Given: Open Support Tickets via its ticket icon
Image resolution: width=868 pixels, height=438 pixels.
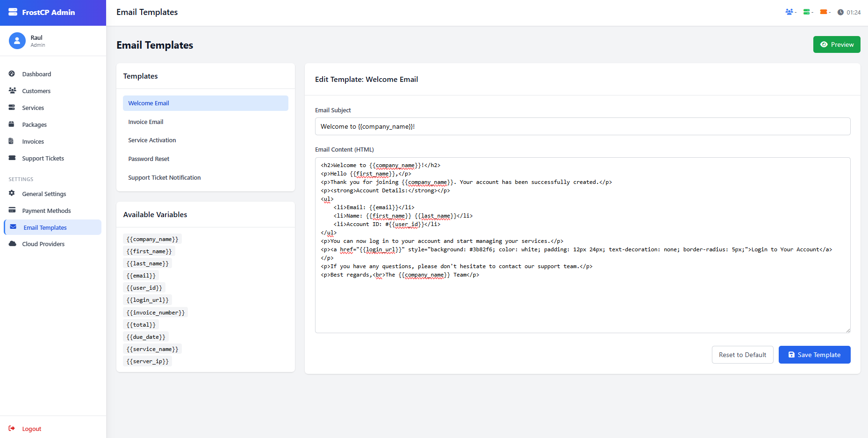Looking at the screenshot, I should click(12, 158).
